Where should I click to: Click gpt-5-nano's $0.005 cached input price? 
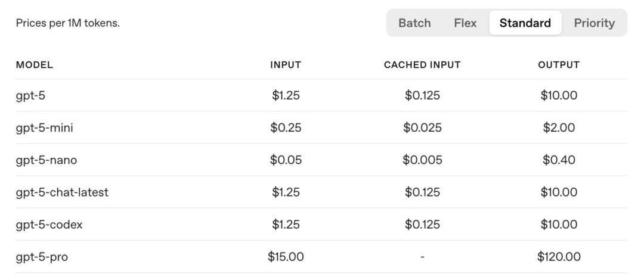[x=422, y=160]
